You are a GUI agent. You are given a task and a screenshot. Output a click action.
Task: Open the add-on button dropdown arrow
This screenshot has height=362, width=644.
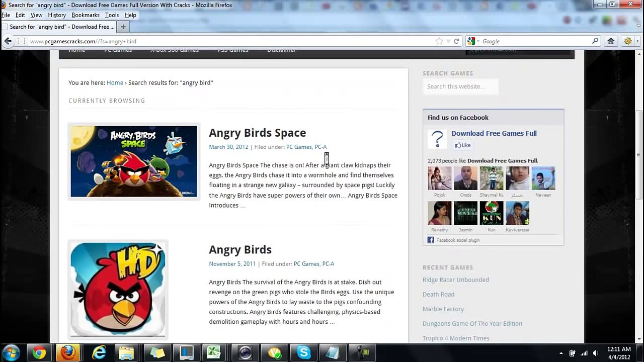click(637, 41)
